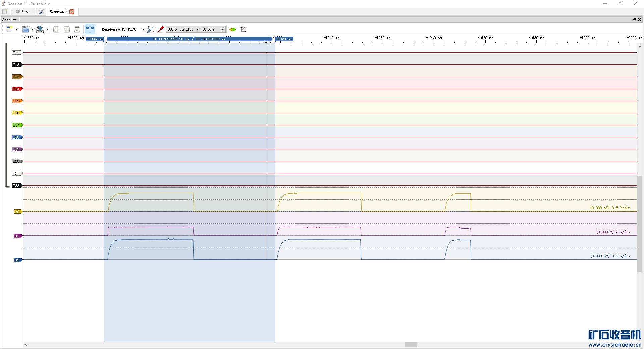644x349 pixels.
Task: Click the zoom-to-fit icon
Action: [x=77, y=29]
